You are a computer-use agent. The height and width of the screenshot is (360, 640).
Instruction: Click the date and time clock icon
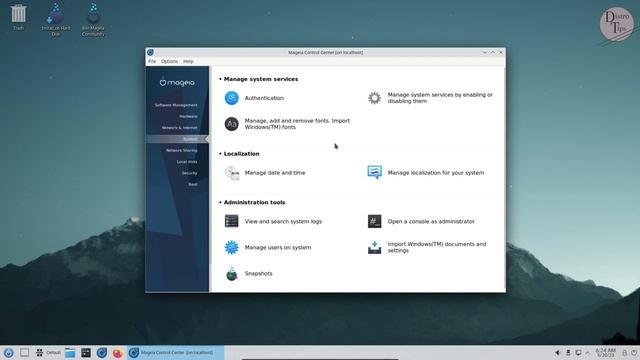231,173
